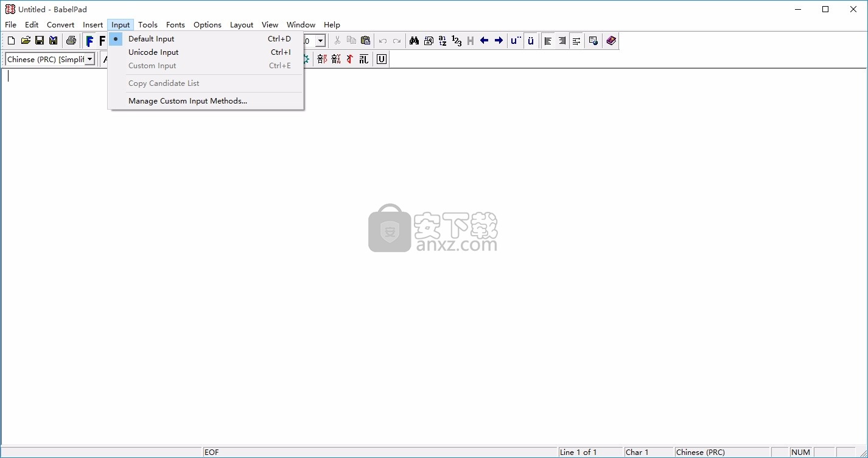Viewport: 868px width, 458px height.
Task: Click the Find binoculars icon
Action: (414, 41)
